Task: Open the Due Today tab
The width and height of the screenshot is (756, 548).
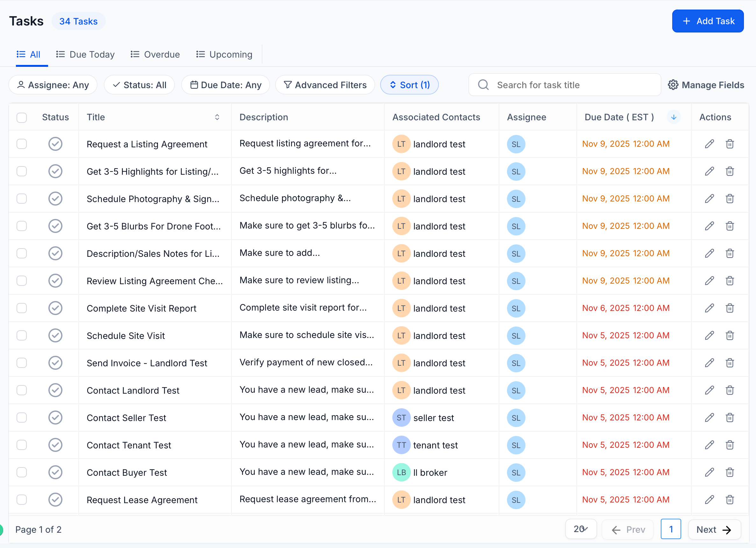Action: [85, 54]
